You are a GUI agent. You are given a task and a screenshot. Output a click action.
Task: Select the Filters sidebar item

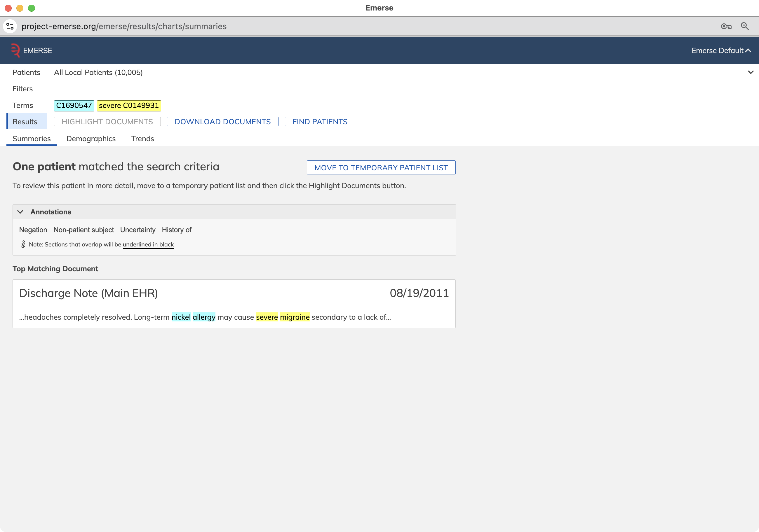22,89
